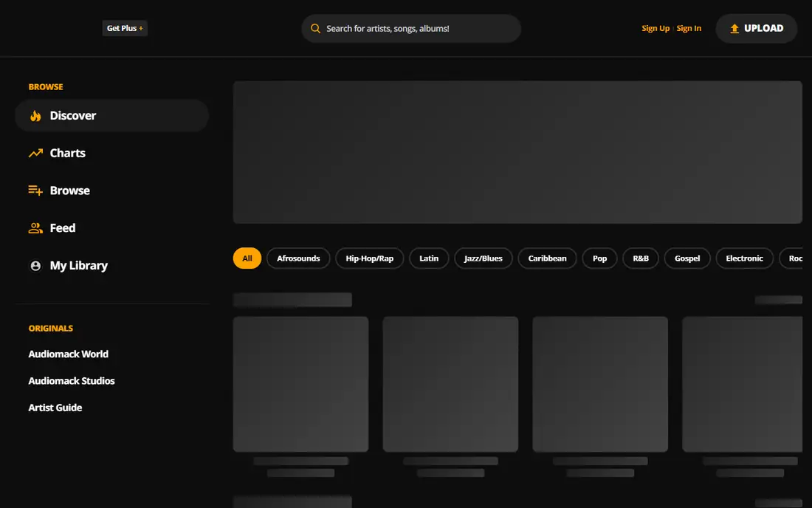This screenshot has width=812, height=508.
Task: Open the Discover page
Action: coord(112,115)
